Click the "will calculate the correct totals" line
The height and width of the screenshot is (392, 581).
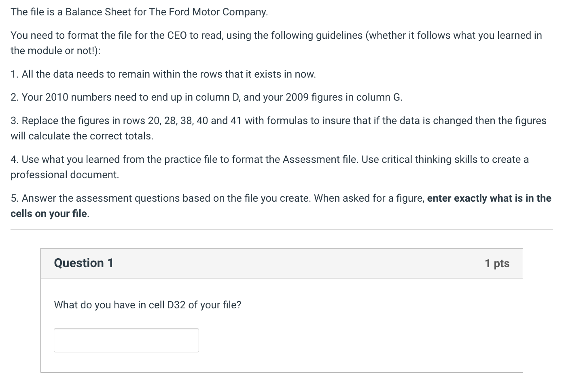tap(82, 136)
